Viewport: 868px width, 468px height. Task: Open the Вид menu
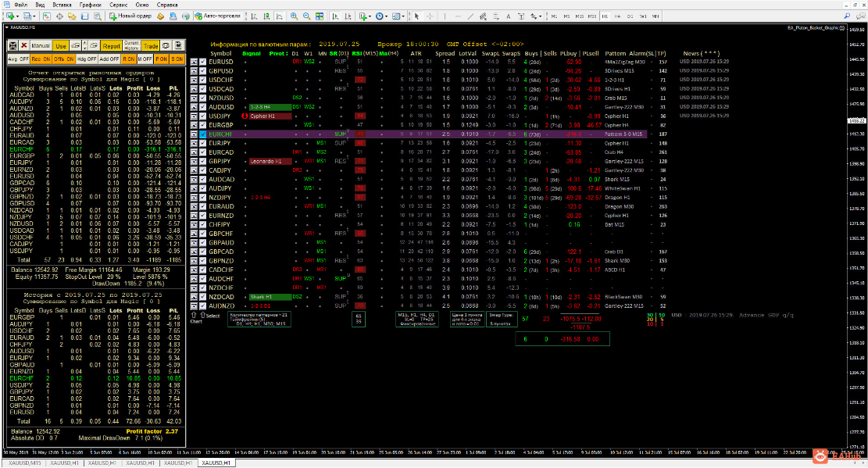click(40, 5)
